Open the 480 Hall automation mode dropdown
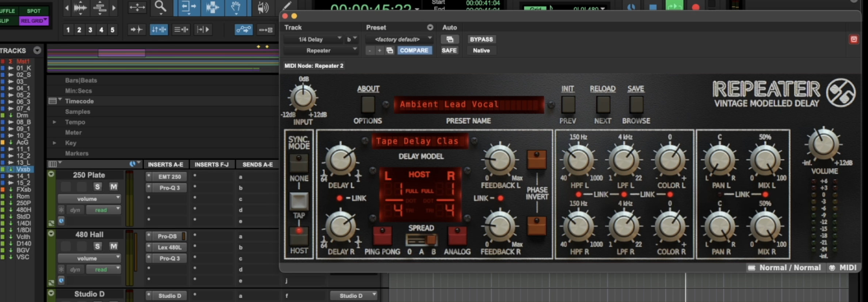Viewport: 868px width, 302px height. click(103, 270)
